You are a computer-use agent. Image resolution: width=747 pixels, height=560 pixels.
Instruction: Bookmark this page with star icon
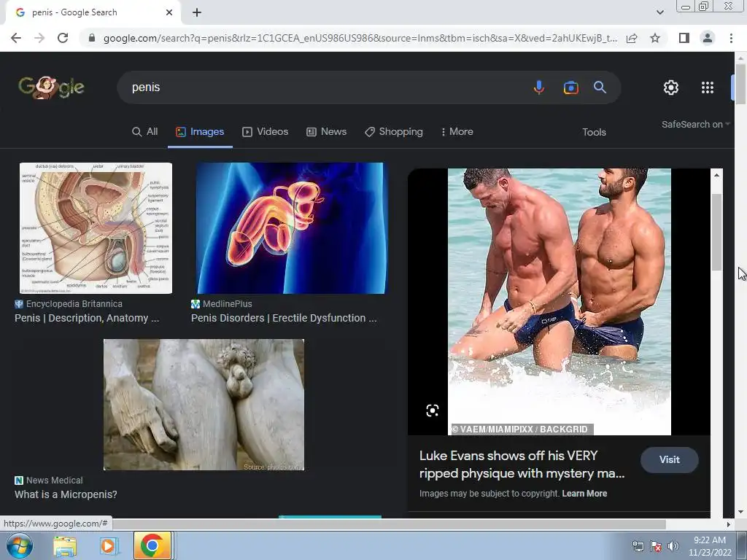tap(655, 38)
